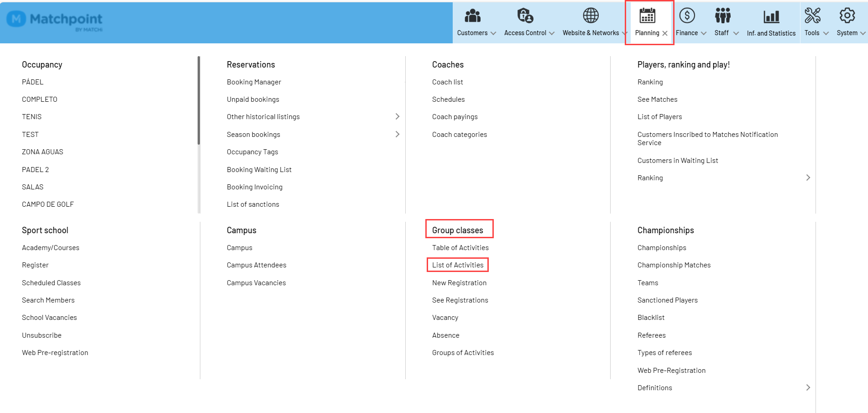Select the Access Control icon
Viewport: 868px width, 413px height.
(525, 16)
